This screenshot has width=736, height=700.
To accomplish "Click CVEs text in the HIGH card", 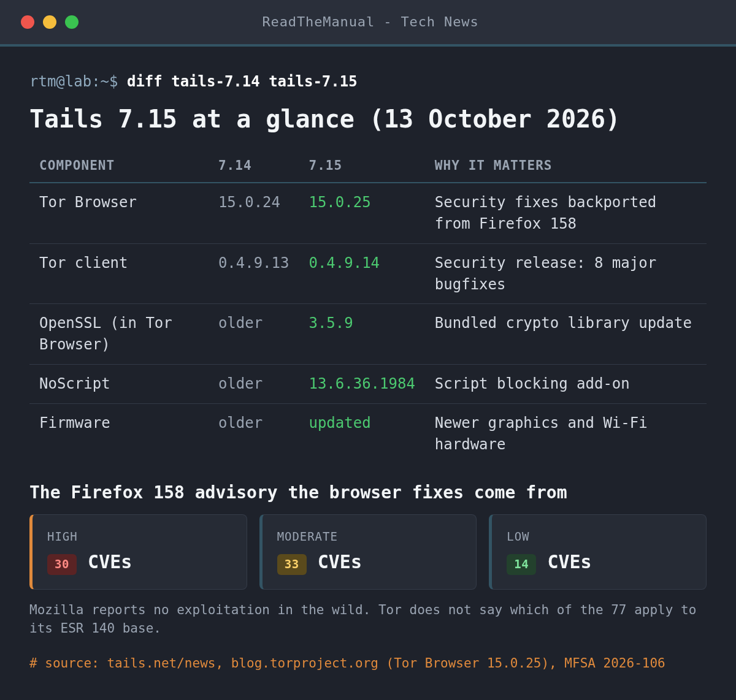I will 110,563.
